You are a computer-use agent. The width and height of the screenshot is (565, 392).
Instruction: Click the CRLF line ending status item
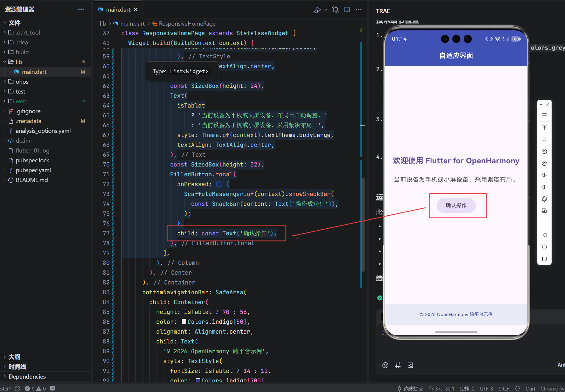[504, 388]
